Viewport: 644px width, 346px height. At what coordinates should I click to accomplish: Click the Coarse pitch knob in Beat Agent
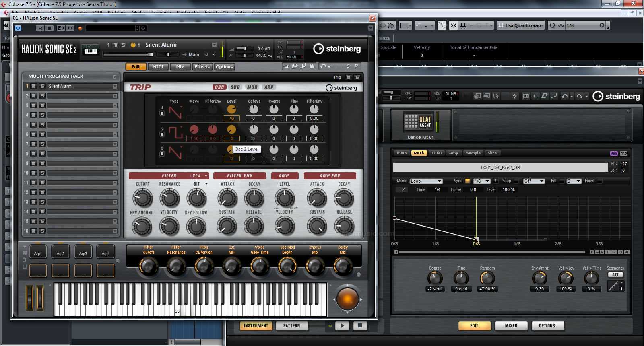[x=435, y=278]
